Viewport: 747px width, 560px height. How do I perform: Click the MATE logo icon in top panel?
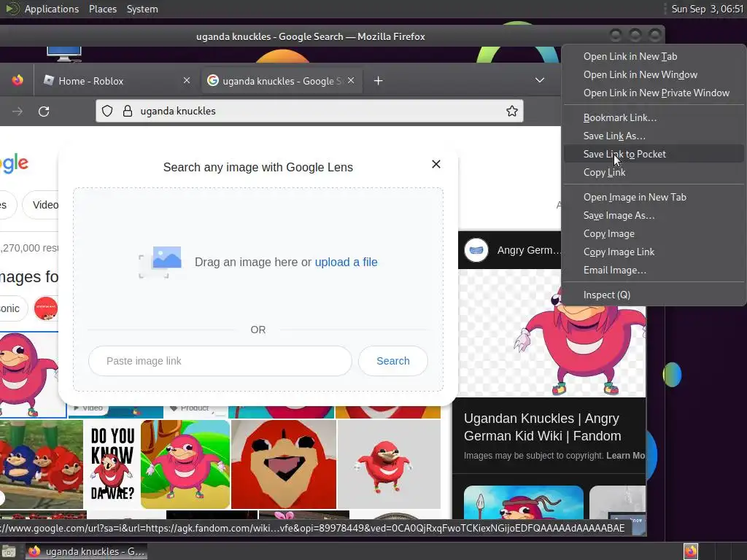point(12,9)
